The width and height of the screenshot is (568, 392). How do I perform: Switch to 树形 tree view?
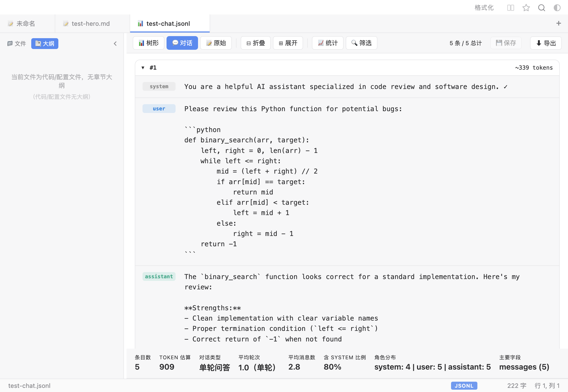[x=148, y=43]
